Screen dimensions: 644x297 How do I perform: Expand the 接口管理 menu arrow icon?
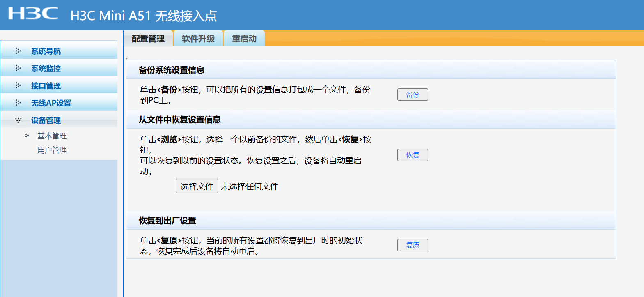pyautogui.click(x=18, y=85)
